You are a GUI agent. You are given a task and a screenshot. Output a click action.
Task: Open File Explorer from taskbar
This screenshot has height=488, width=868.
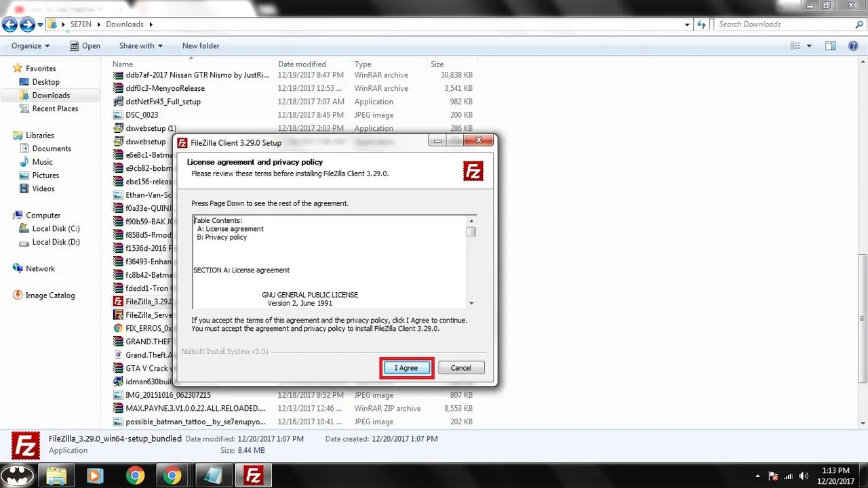click(x=56, y=475)
